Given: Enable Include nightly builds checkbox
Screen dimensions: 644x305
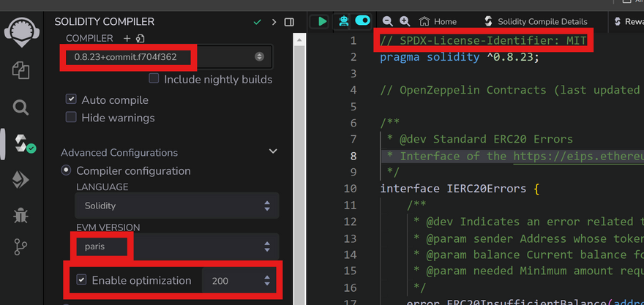Looking at the screenshot, I should pos(154,79).
